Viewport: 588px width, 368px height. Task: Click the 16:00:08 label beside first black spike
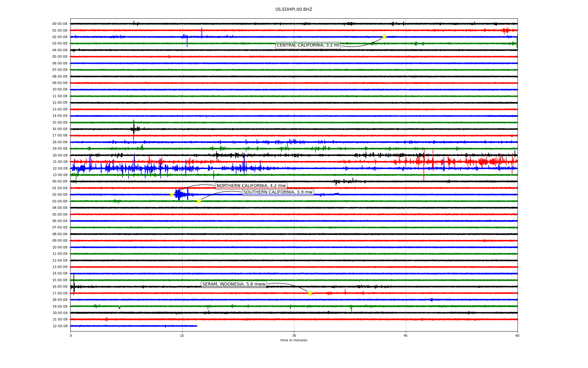(60, 129)
